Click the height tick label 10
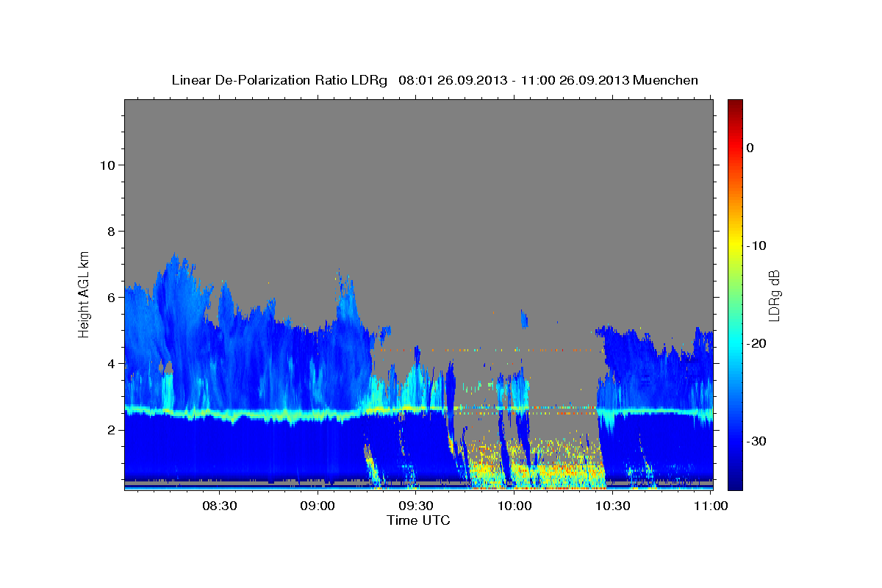This screenshot has height=588, width=882. pos(107,165)
